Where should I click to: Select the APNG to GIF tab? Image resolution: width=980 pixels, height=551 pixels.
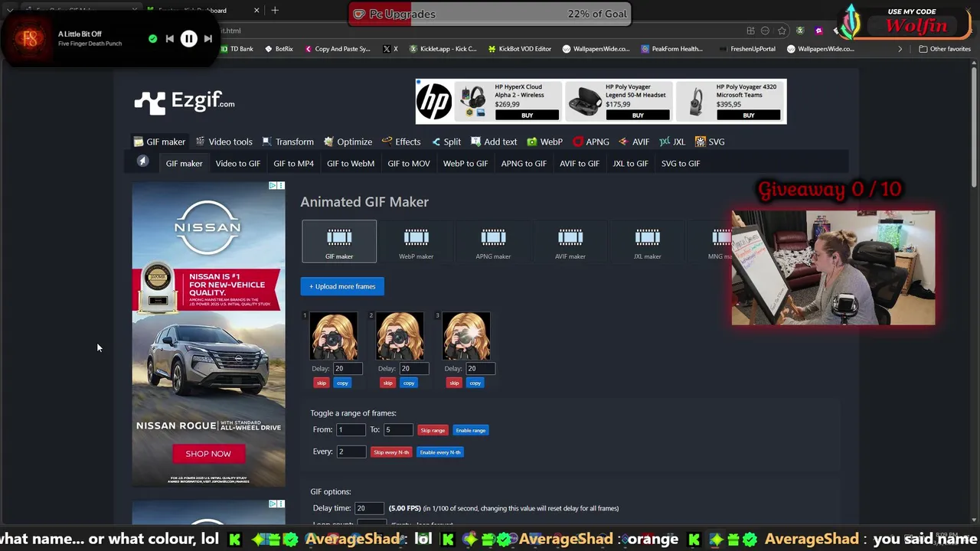pyautogui.click(x=524, y=163)
